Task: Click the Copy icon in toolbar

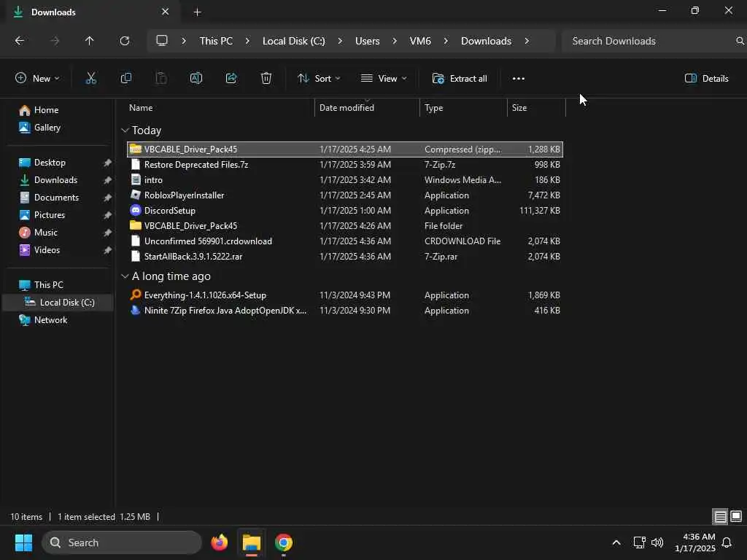Action: point(125,79)
